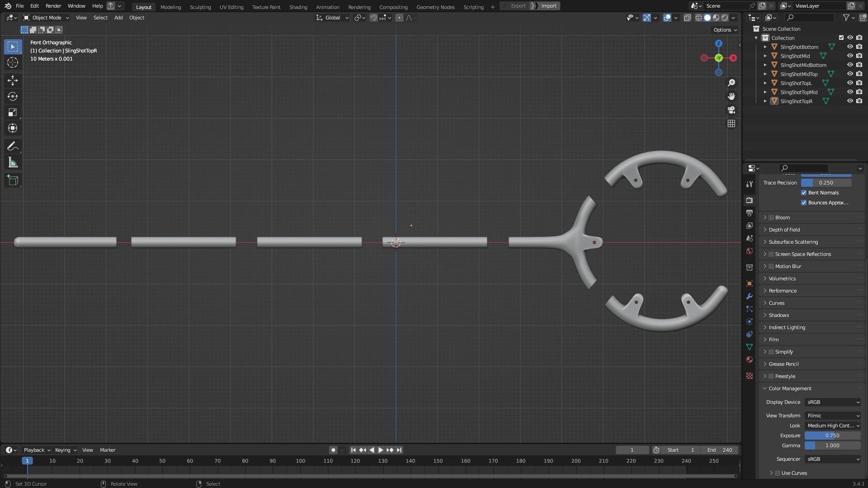Viewport: 868px width, 488px height.
Task: Open the Modifiers properties tab
Action: tap(749, 296)
